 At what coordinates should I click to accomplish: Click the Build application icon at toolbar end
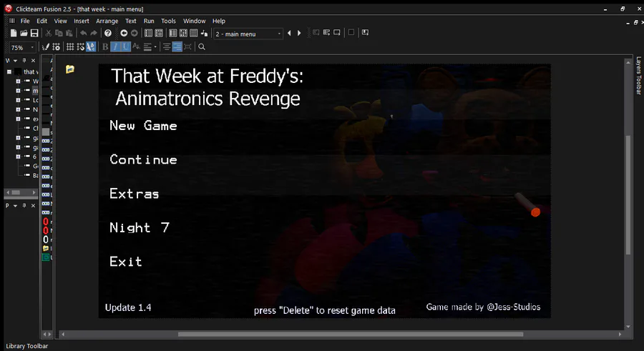(x=365, y=32)
